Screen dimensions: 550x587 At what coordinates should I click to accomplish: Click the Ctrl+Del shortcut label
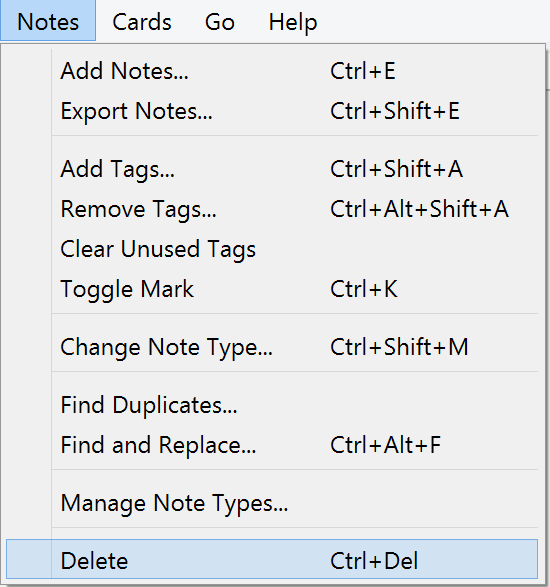(x=374, y=560)
